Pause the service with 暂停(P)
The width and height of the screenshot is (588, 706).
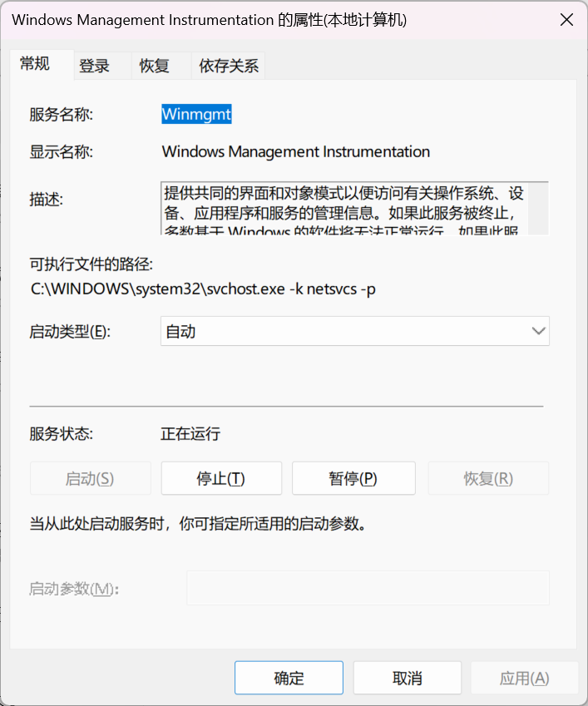tap(353, 478)
